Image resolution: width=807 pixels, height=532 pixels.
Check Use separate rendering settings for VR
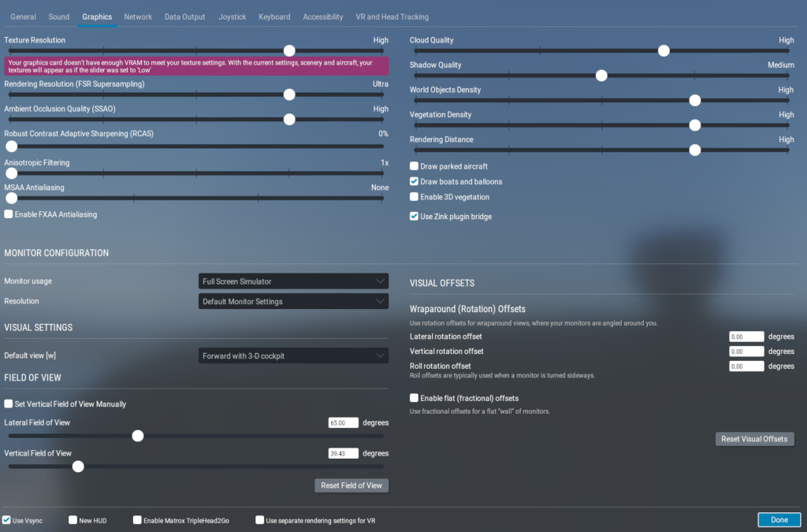(259, 520)
